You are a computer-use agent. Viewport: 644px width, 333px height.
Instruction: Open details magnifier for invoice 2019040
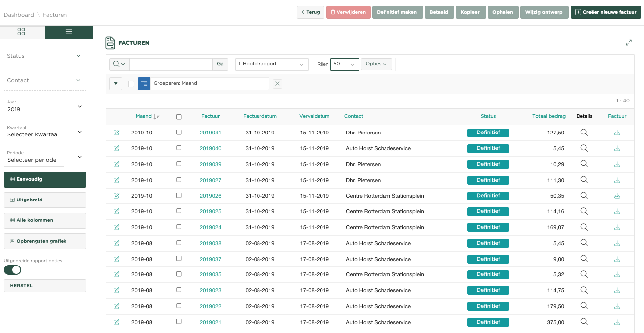click(x=584, y=148)
